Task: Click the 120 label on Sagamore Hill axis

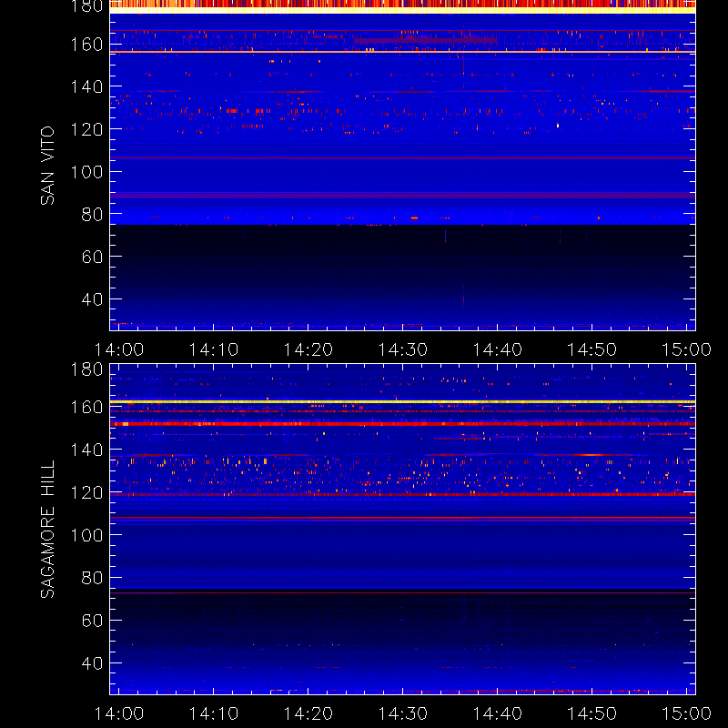Action: 86,493
